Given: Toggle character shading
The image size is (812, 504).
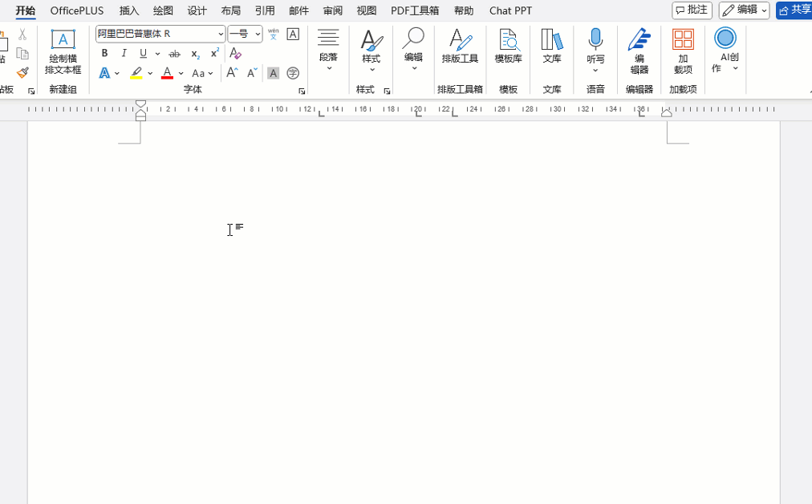Looking at the screenshot, I should 274,73.
